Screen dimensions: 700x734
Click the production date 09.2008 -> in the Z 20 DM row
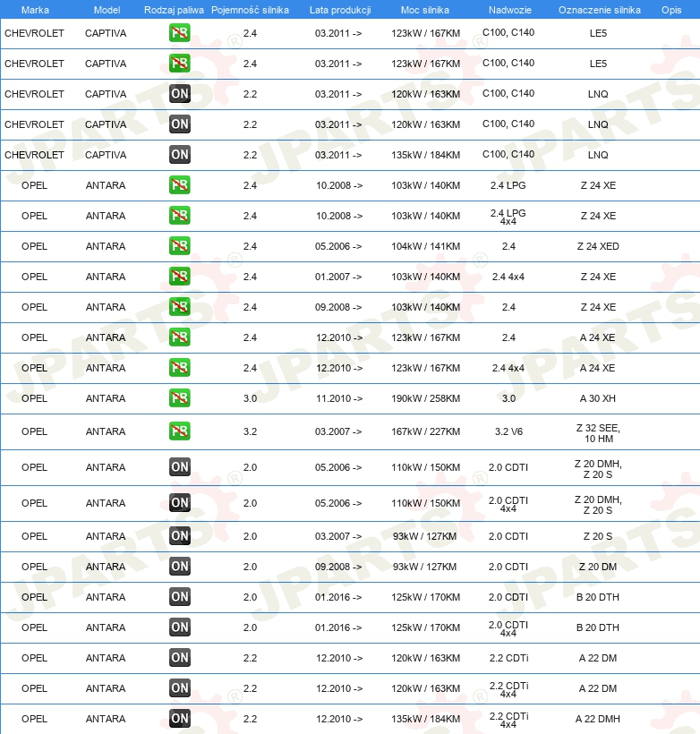(x=338, y=567)
